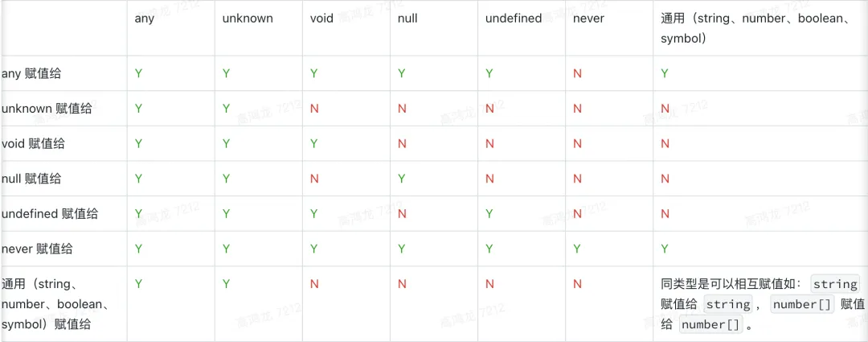The image size is (868, 342).
Task: Click the Y where never row meets never column
Action: pyautogui.click(x=577, y=249)
